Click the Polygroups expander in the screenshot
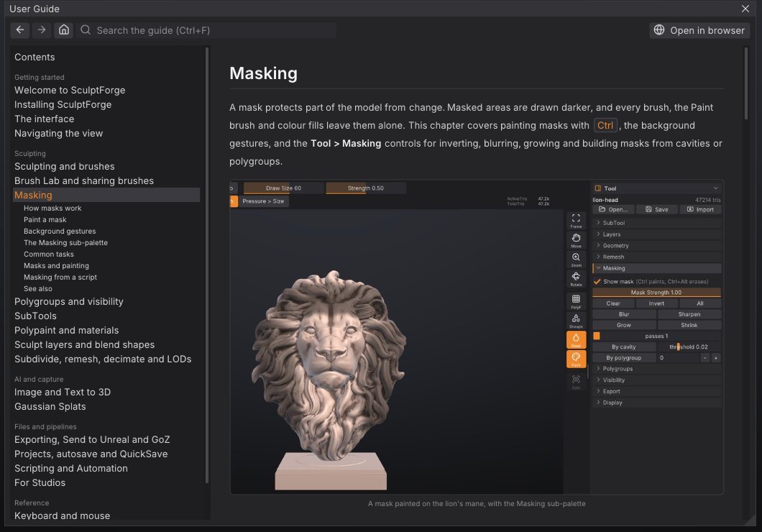The width and height of the screenshot is (762, 532). tap(656, 369)
